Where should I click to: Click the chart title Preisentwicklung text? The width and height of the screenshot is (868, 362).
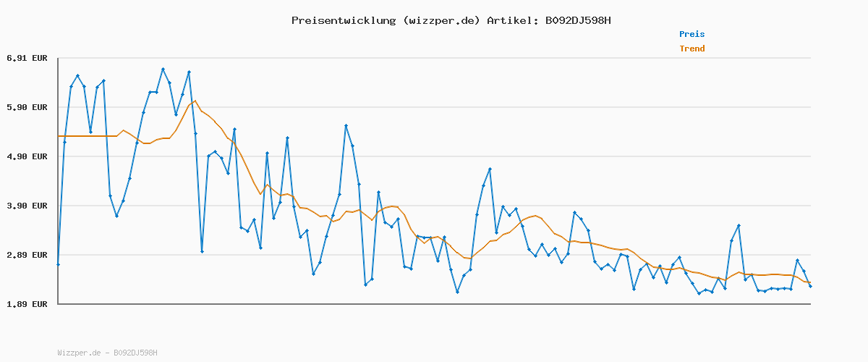point(343,20)
